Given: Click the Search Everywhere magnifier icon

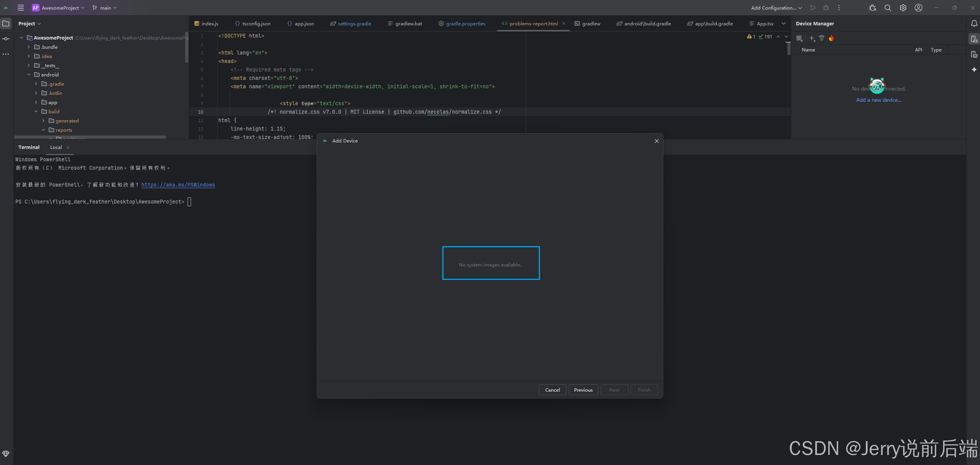Looking at the screenshot, I should pos(887,8).
